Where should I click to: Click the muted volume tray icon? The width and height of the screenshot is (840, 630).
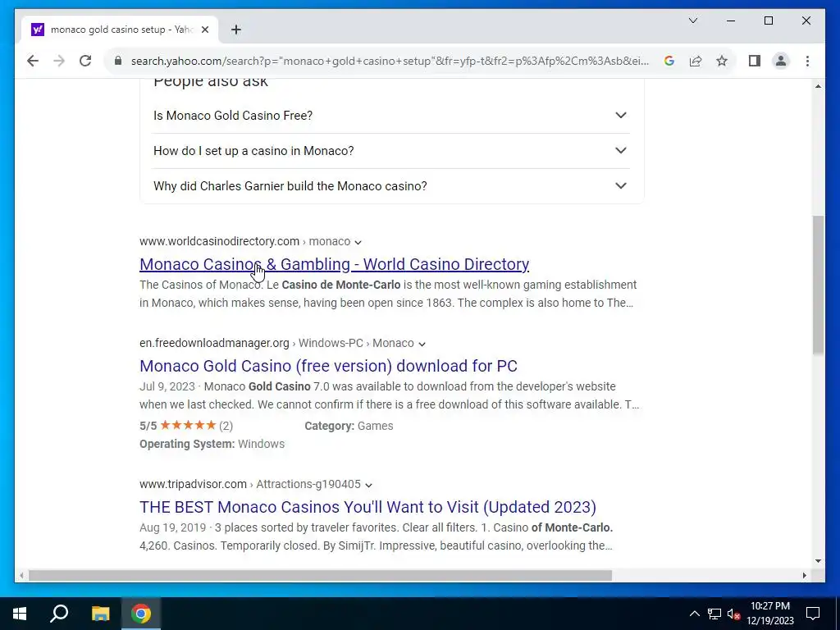click(x=734, y=614)
